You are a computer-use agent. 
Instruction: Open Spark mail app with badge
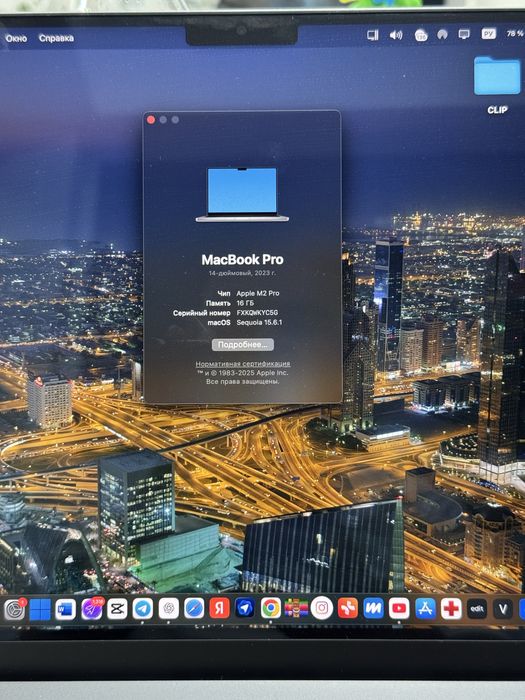[92, 609]
